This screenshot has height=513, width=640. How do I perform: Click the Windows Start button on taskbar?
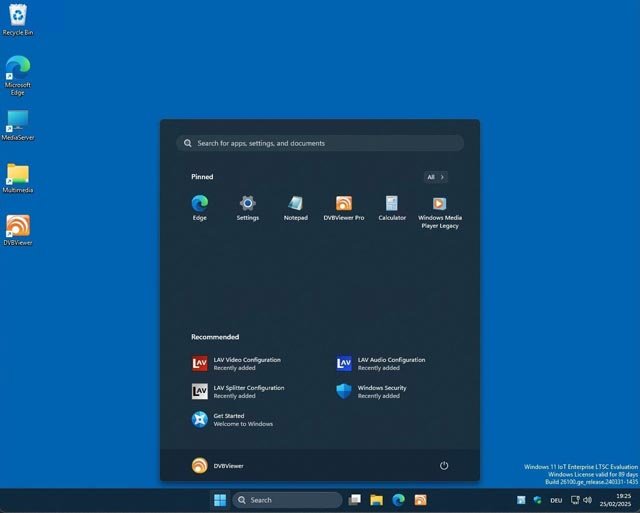[x=219, y=500]
